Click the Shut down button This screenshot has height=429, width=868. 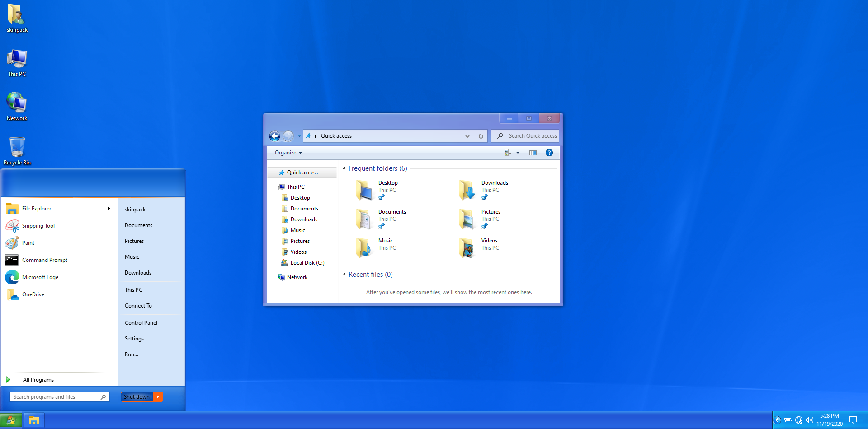point(137,397)
